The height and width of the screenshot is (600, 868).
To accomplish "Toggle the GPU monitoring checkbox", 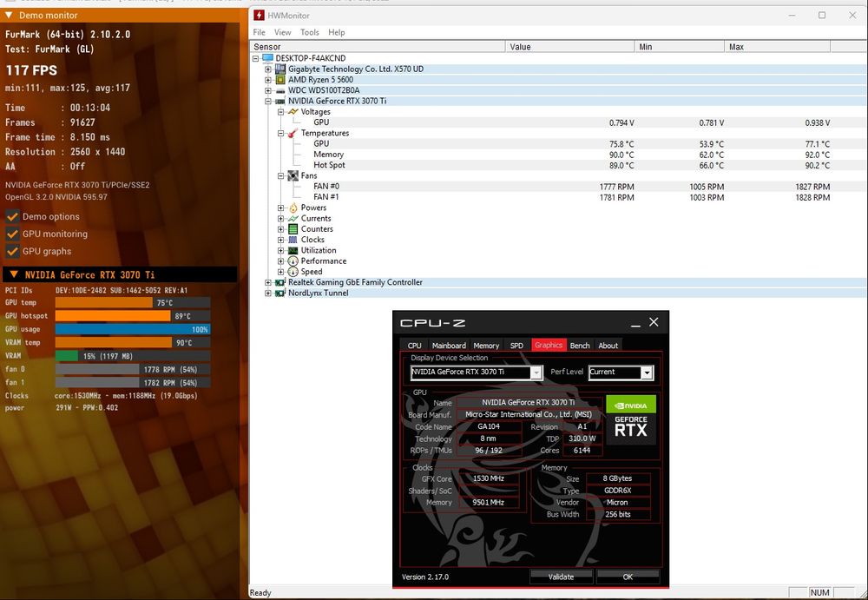I will 12,234.
